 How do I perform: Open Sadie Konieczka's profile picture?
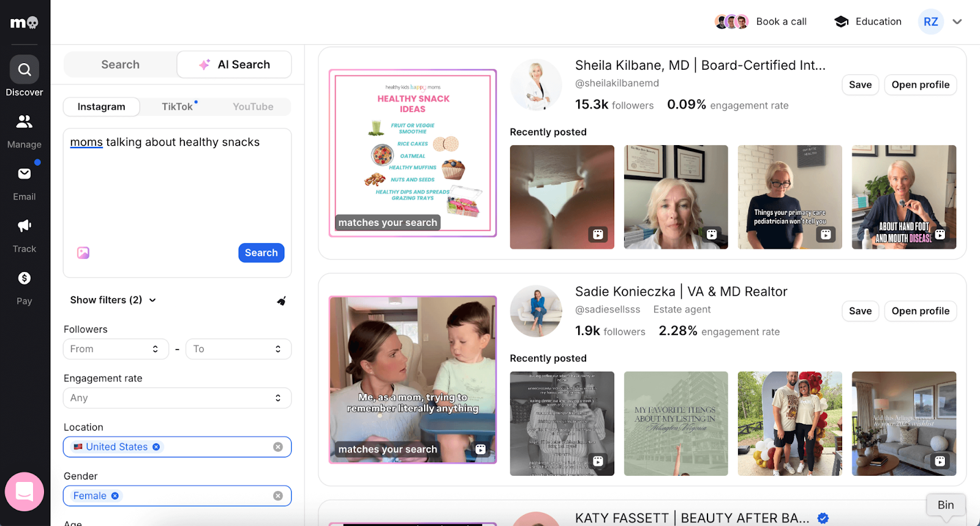tap(536, 311)
